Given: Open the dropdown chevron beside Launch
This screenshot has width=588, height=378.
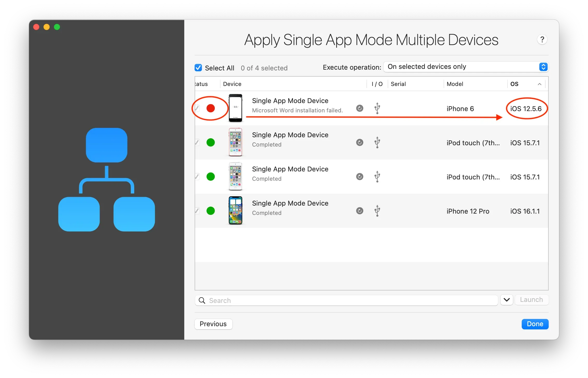Looking at the screenshot, I should (506, 300).
